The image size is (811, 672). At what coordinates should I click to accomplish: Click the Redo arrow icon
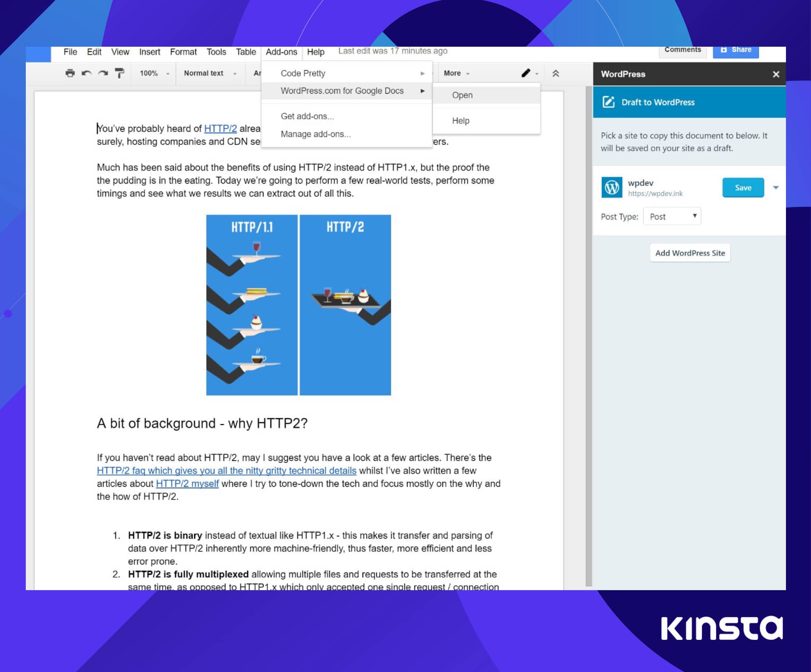click(103, 73)
